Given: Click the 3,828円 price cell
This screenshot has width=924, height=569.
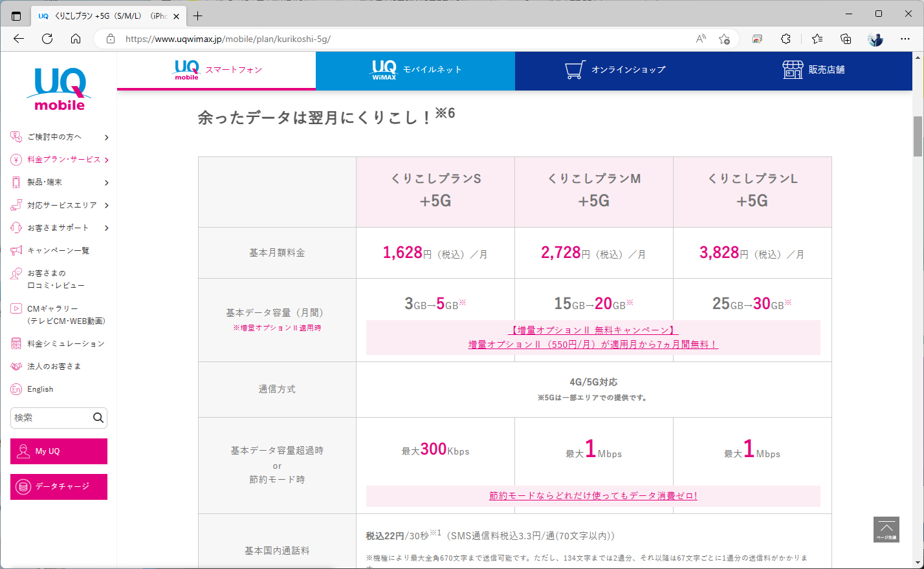Looking at the screenshot, I should [753, 253].
